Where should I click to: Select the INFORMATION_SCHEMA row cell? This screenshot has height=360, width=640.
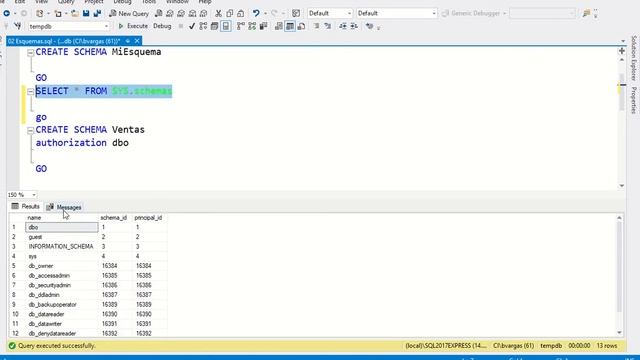62,247
